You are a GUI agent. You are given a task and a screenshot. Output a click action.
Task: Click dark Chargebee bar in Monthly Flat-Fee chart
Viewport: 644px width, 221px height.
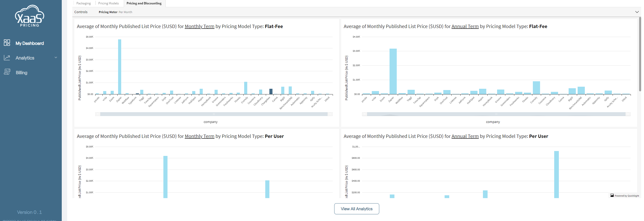(271, 91)
